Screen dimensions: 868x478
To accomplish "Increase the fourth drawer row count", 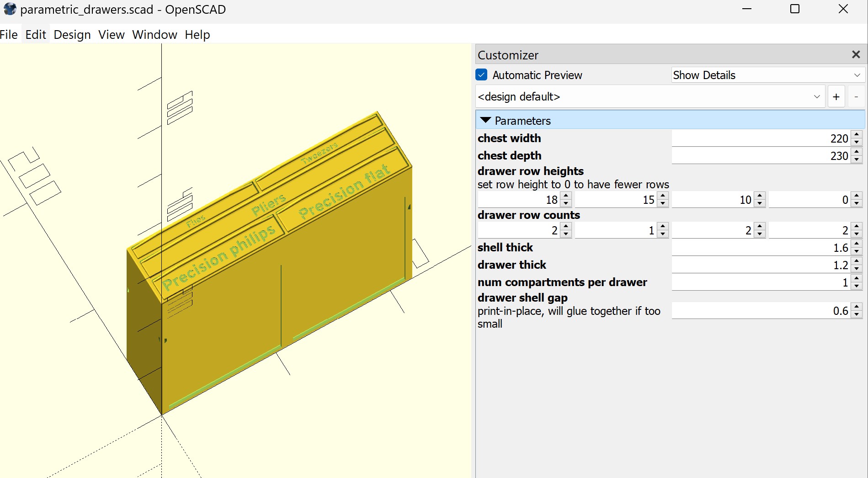I will [857, 226].
